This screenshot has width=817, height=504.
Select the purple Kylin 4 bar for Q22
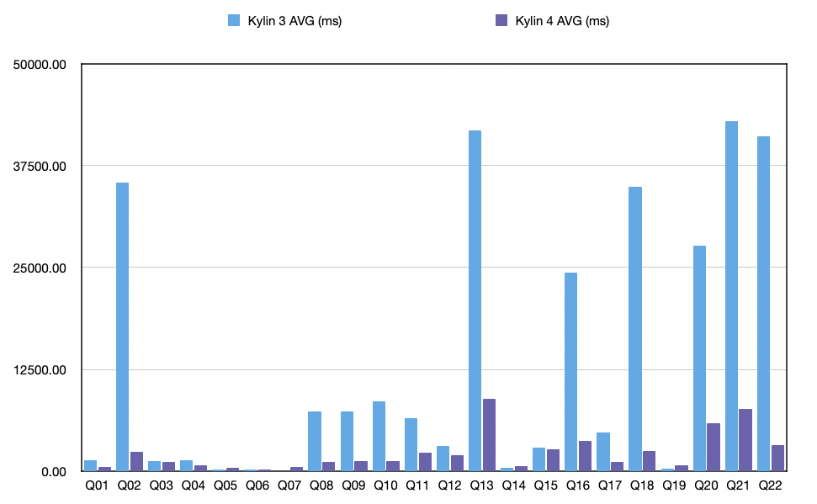click(777, 458)
